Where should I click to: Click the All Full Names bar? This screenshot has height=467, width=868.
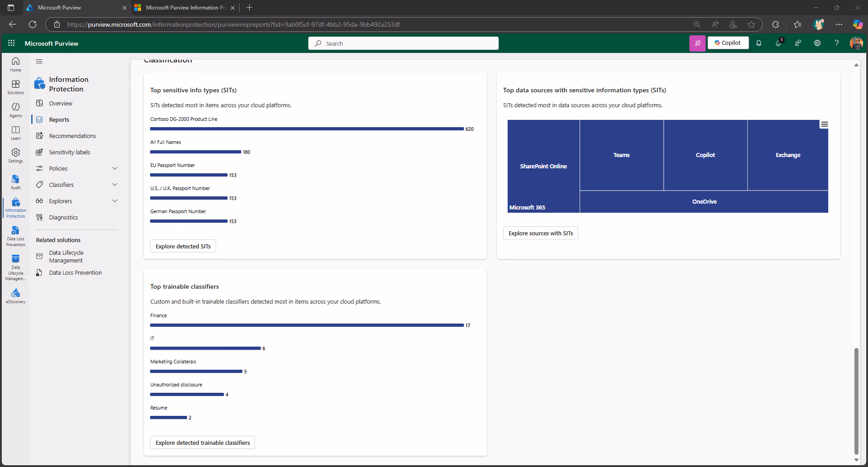(195, 152)
